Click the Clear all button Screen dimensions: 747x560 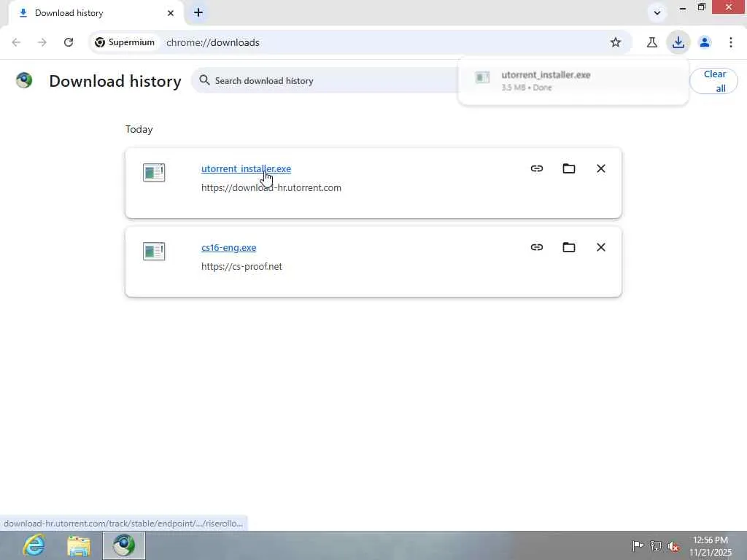coord(714,81)
